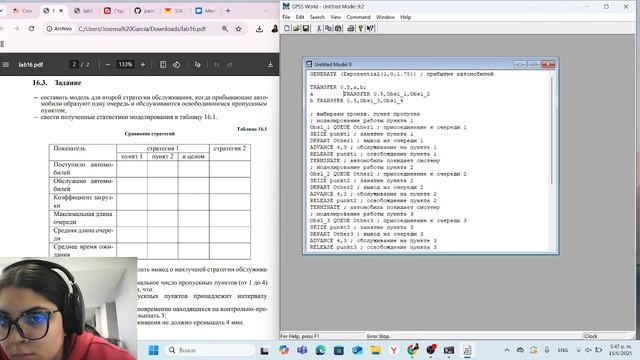Open Yandex browser from the taskbar
Screen dimensions: 640x360
coord(394,350)
